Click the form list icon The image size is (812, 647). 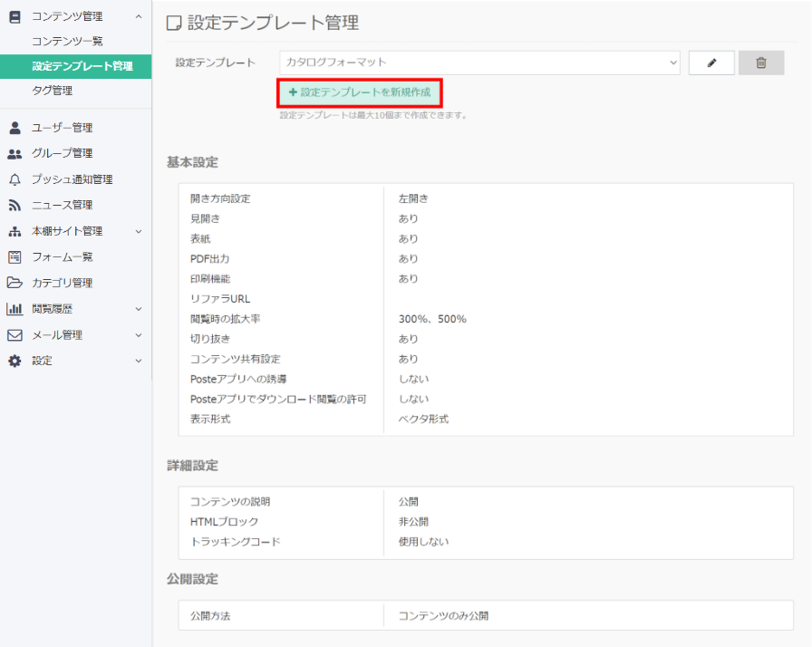pos(14,257)
